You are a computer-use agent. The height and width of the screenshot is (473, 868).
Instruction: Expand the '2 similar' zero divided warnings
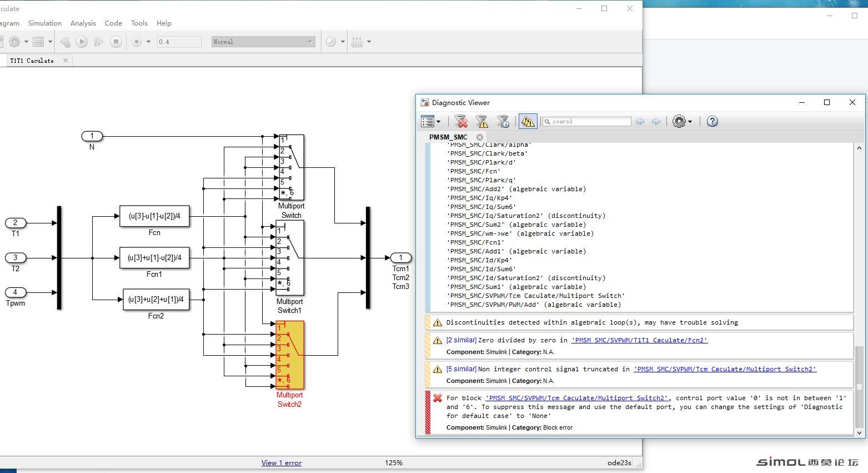[461, 340]
